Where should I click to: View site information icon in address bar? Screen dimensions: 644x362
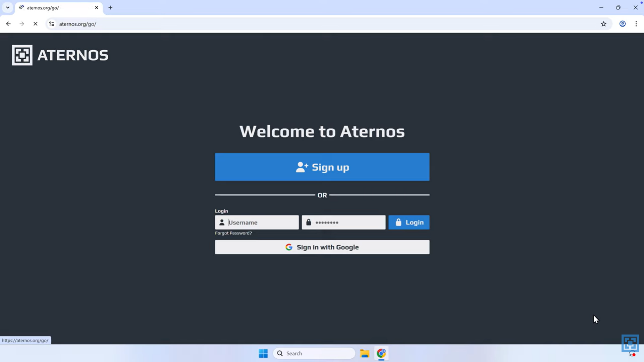52,24
